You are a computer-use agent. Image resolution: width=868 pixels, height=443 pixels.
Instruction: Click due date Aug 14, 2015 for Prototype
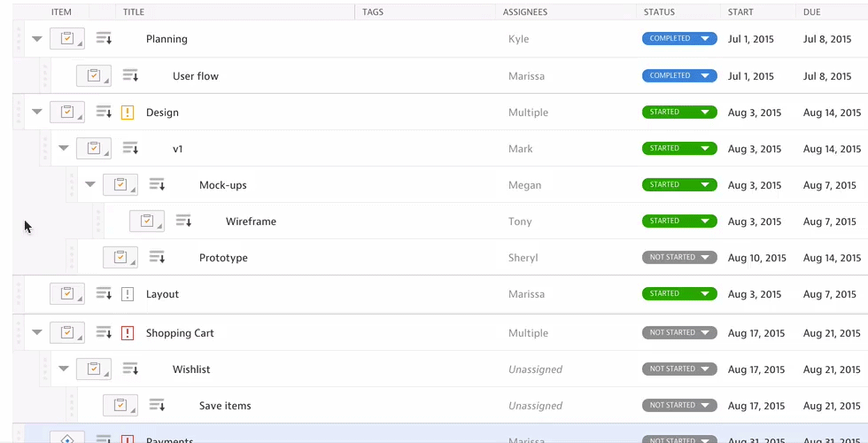coord(832,258)
